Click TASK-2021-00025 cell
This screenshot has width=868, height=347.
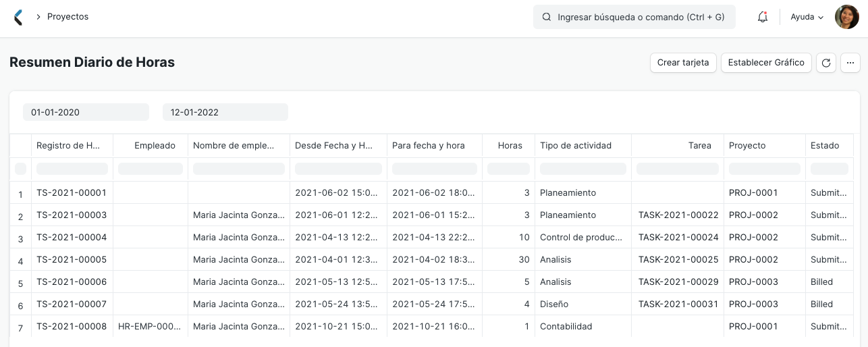click(x=678, y=259)
